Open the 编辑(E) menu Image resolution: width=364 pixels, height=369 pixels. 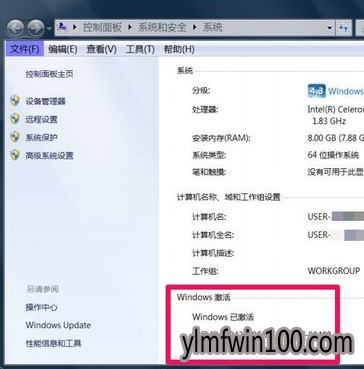pyautogui.click(x=63, y=50)
